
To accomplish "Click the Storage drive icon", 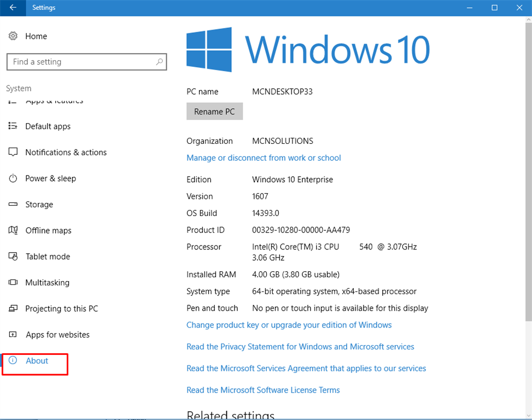I will tap(13, 204).
